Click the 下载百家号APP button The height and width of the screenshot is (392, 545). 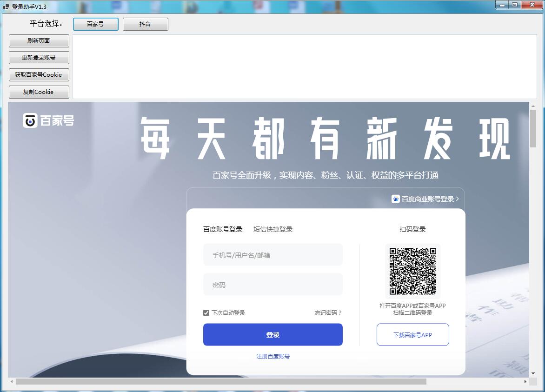tap(413, 335)
